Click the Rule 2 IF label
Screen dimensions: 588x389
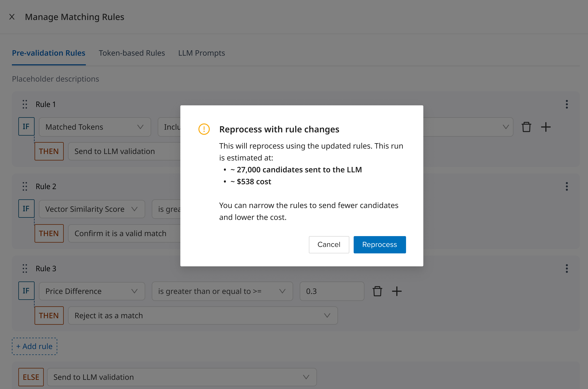pos(26,209)
